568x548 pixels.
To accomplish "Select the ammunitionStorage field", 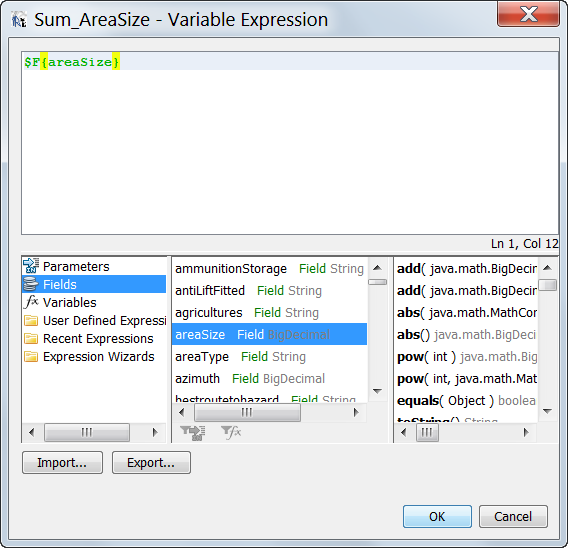I will (269, 269).
